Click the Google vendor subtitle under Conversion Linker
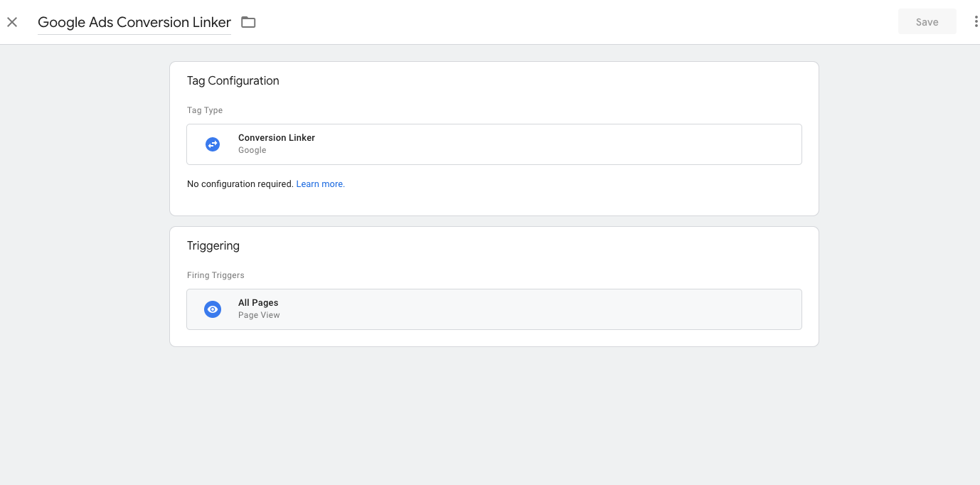The width and height of the screenshot is (980, 485). pyautogui.click(x=252, y=150)
